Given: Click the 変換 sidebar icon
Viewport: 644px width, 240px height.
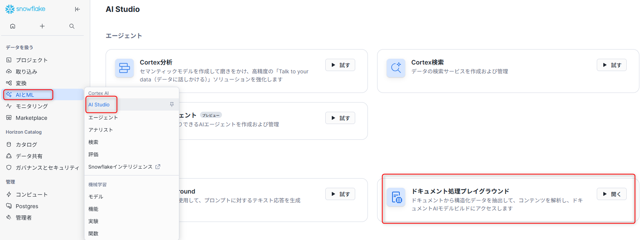Looking at the screenshot, I should [9, 83].
